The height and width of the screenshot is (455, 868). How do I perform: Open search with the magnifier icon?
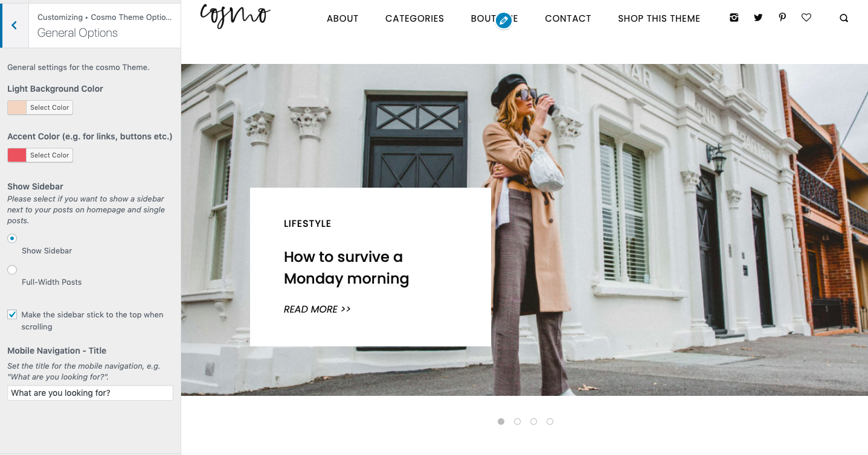click(x=844, y=18)
